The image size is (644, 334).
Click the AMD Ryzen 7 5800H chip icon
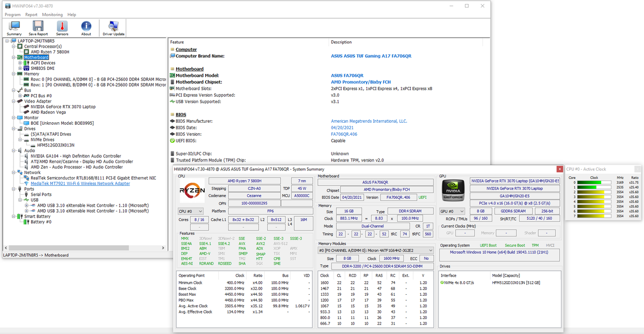pos(27,52)
